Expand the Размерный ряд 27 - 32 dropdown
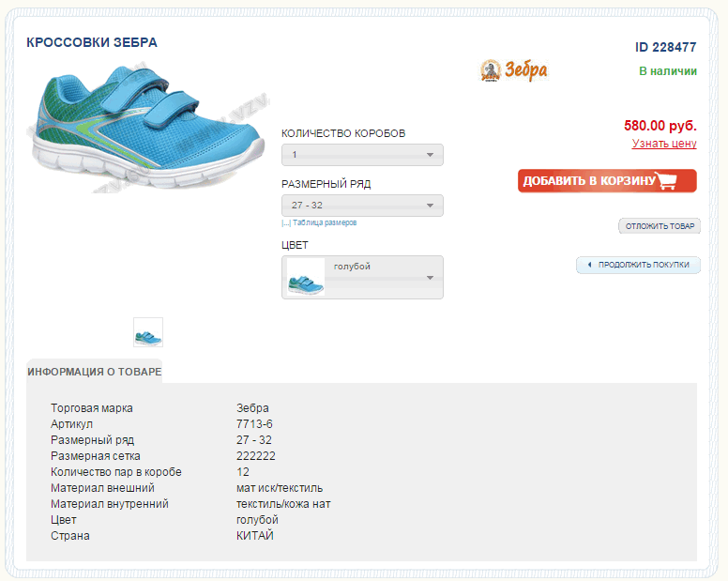728x581 pixels. (x=362, y=206)
